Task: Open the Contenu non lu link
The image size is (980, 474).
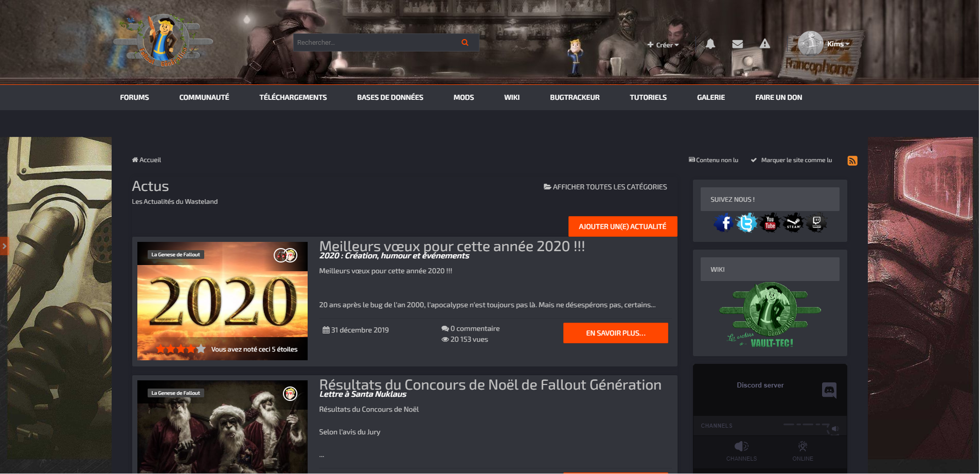Action: point(714,160)
